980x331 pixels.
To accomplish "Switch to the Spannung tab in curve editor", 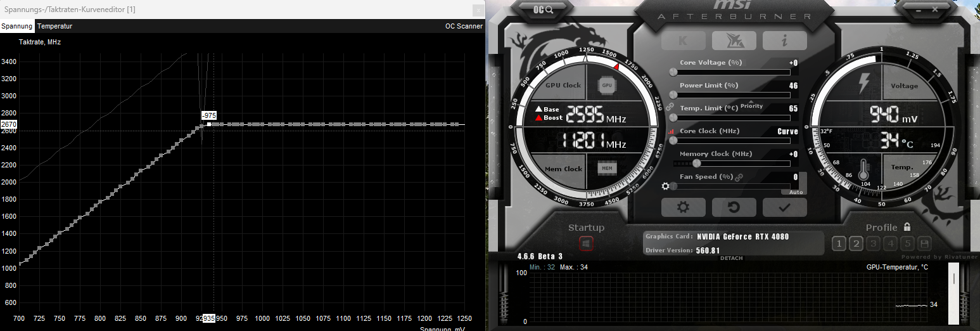I will [x=16, y=27].
